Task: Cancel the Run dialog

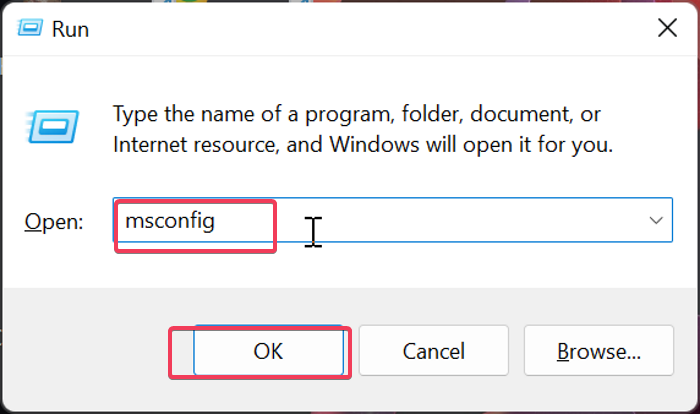Action: [433, 351]
